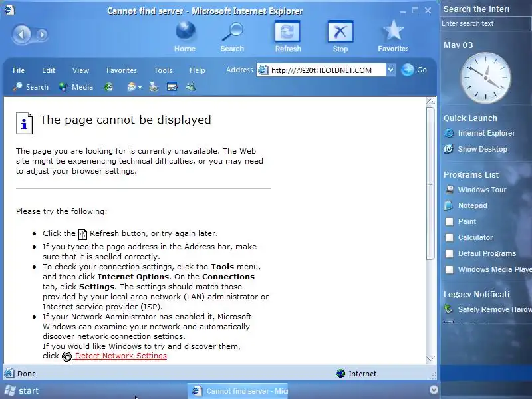Viewport: 532px width, 399px height.
Task: Go back with the Back arrow button
Action: [23, 35]
